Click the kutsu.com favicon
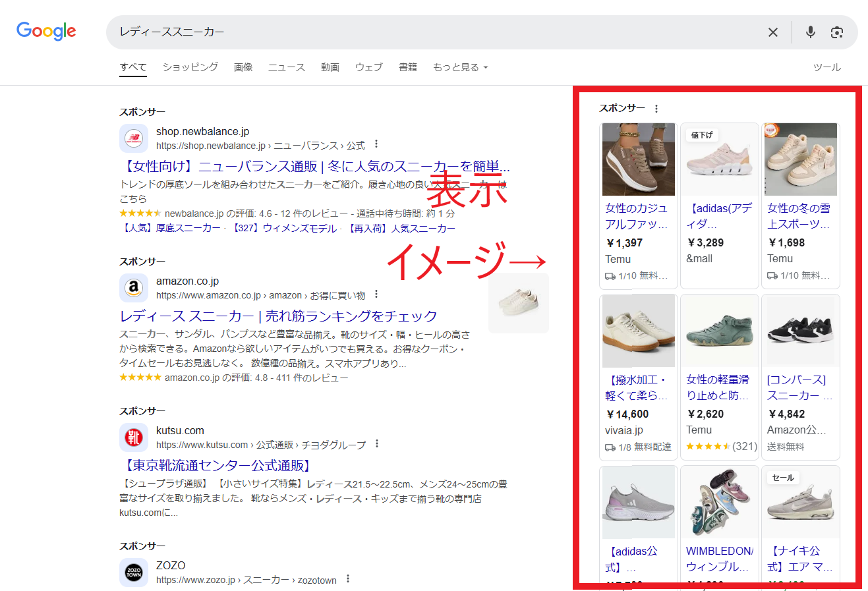This screenshot has height=591, width=868. [134, 437]
